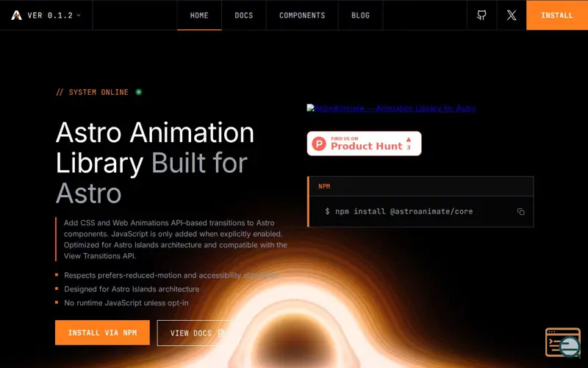Open the GitHub repository icon
588x368 pixels.
coord(481,15)
